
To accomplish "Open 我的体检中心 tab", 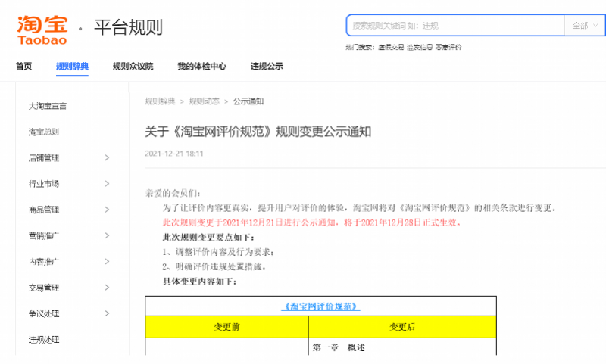I will pos(201,66).
